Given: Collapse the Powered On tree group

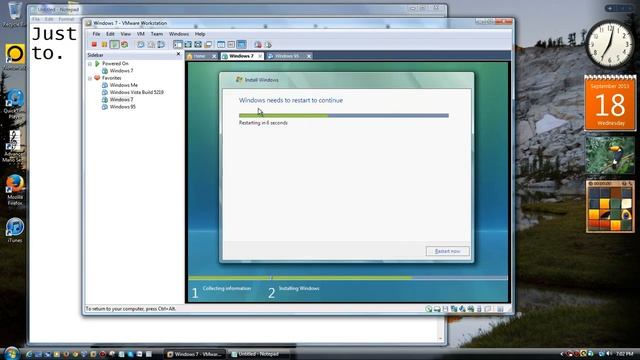Looking at the screenshot, I should click(90, 64).
